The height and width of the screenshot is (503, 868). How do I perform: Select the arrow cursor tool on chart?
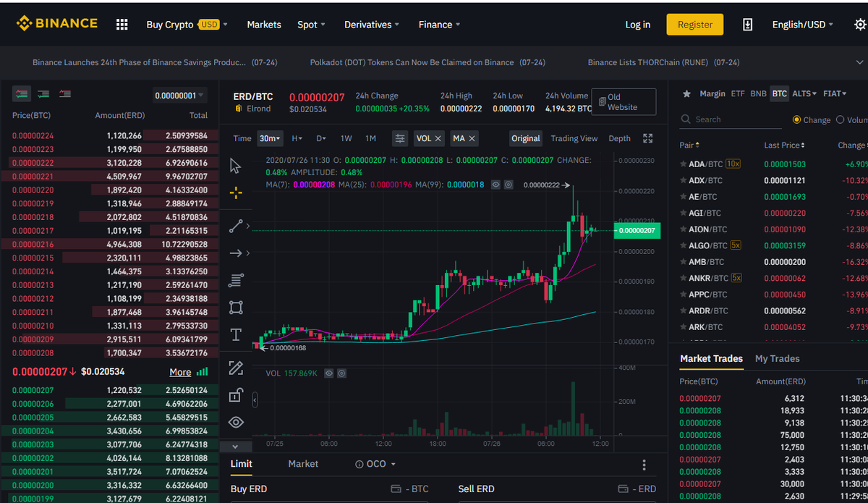click(x=236, y=166)
